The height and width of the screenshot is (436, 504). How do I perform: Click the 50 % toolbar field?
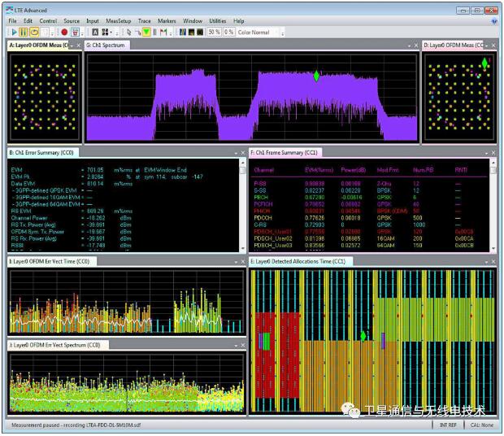point(213,32)
